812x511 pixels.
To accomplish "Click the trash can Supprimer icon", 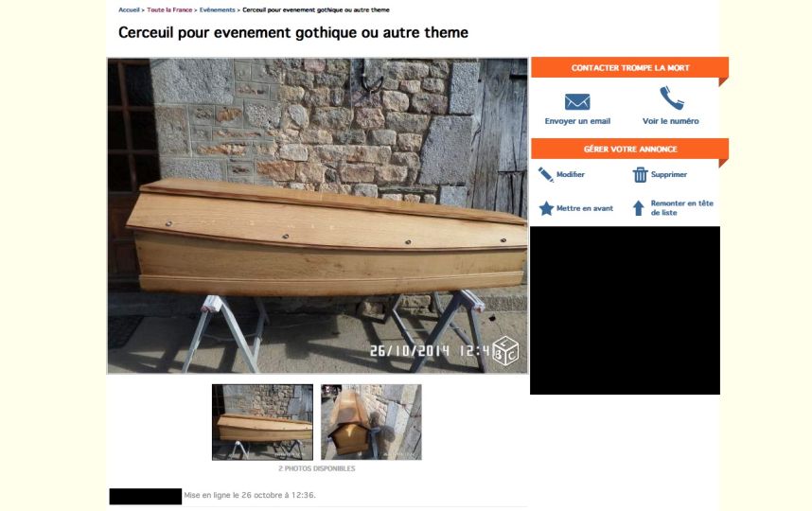I will click(x=640, y=174).
